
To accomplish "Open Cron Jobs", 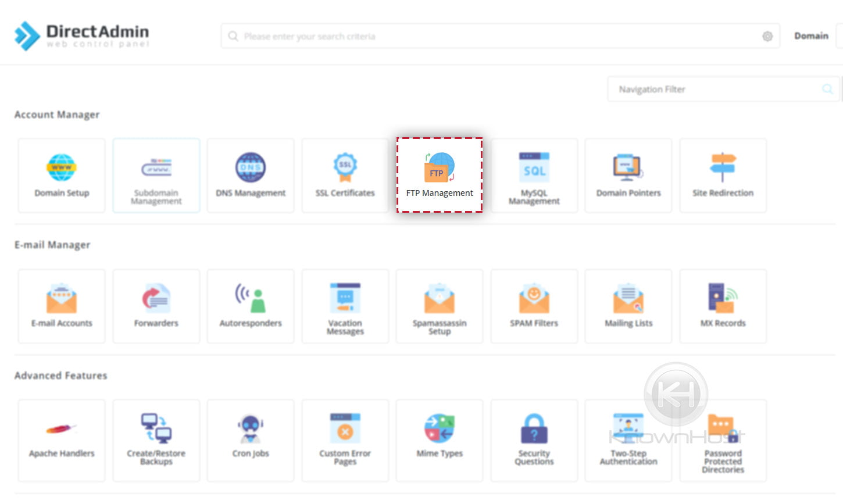I will pos(251,439).
